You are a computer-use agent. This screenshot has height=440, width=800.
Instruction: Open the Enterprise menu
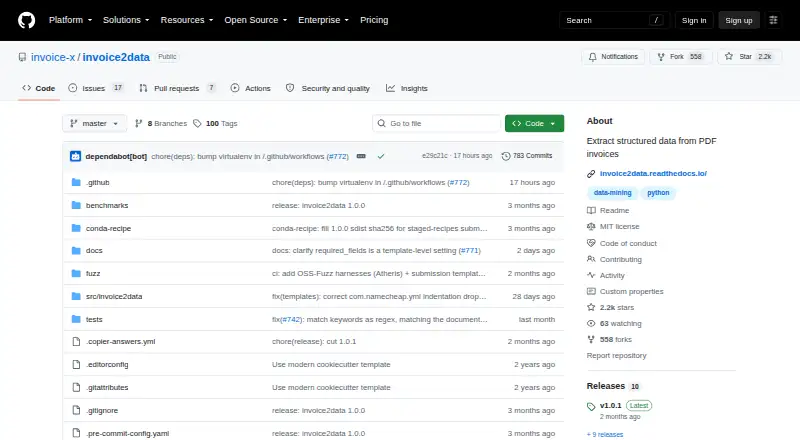tap(323, 20)
